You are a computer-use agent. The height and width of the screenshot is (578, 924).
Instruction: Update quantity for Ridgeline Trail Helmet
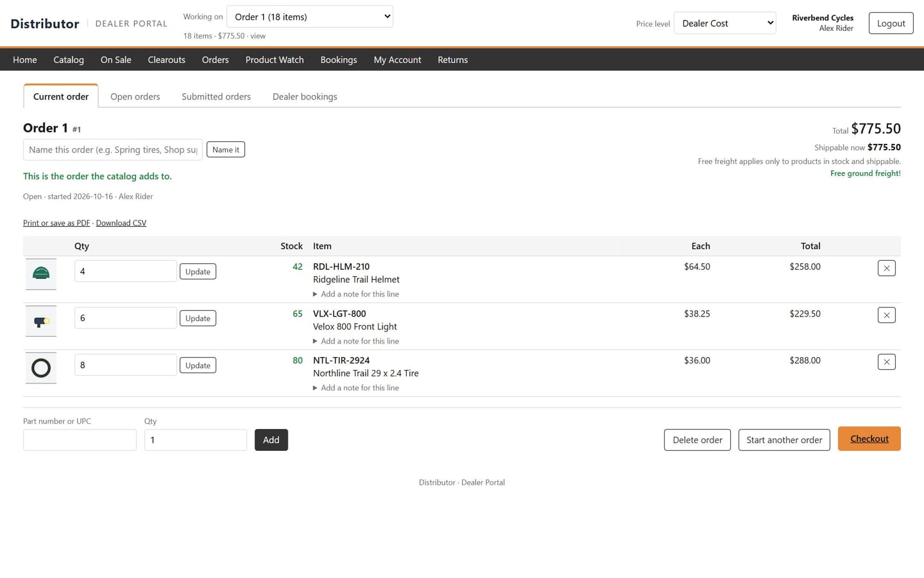click(198, 272)
